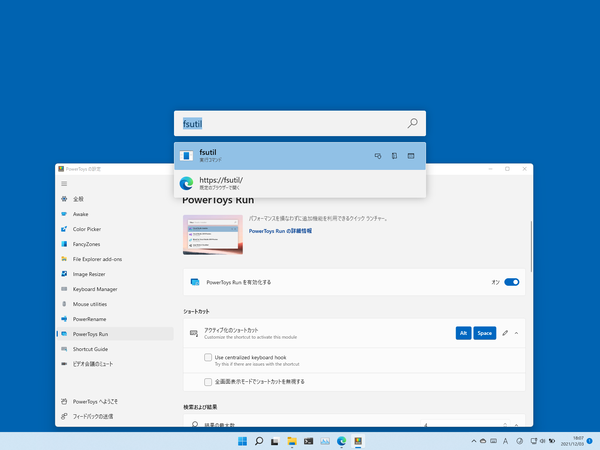
Task: Edit activation shortcut with the pencil icon
Action: click(505, 332)
